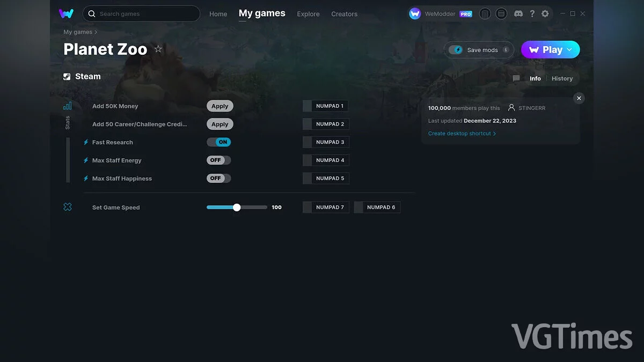Select the Info tab
This screenshot has width=644, height=362.
click(535, 78)
